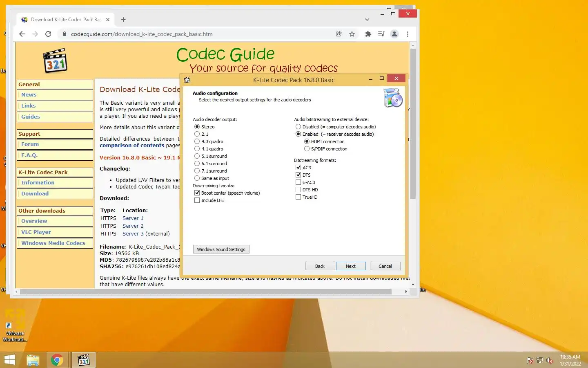The width and height of the screenshot is (588, 368).
Task: Cancel the K-Lite installation
Action: click(x=385, y=266)
